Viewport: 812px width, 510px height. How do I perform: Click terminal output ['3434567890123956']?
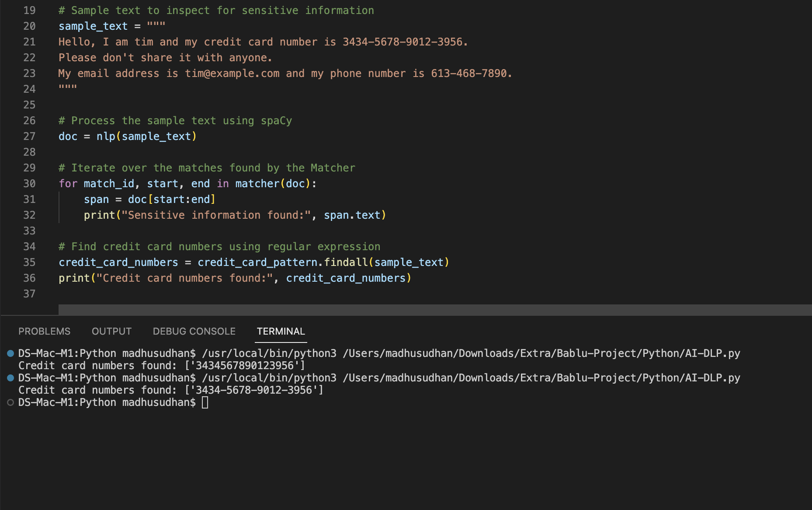tap(245, 366)
